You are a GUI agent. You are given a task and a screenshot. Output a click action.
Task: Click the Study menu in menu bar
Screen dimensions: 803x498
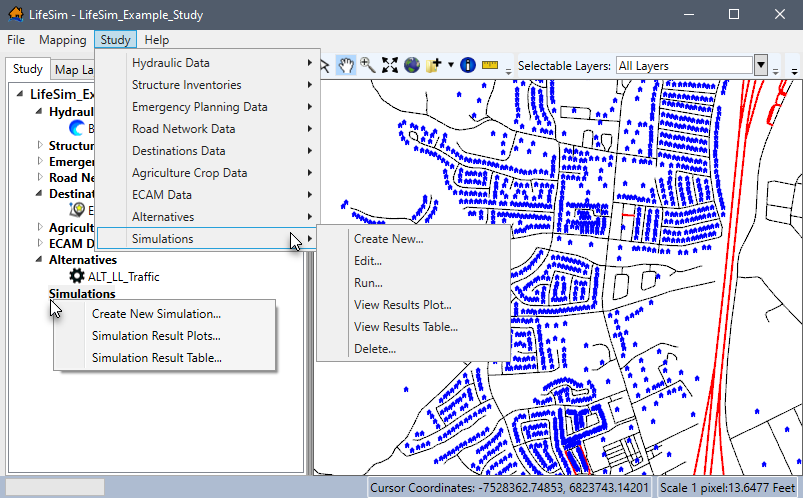point(115,40)
